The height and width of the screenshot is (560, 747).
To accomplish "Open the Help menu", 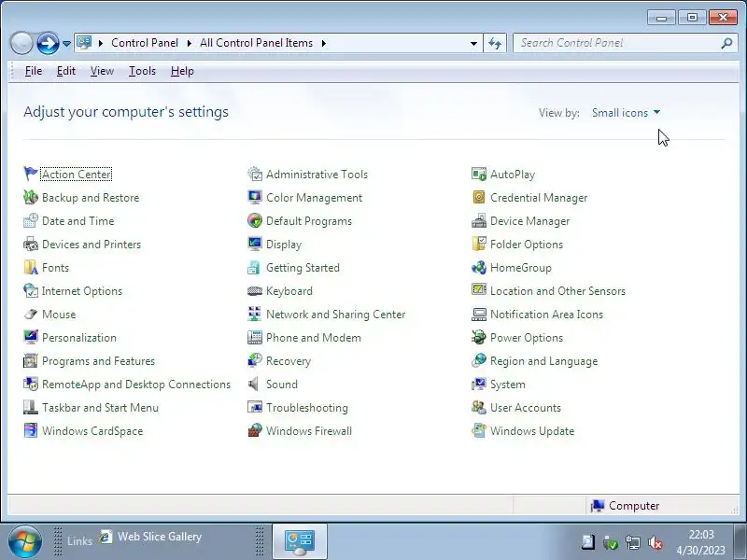I will (182, 71).
